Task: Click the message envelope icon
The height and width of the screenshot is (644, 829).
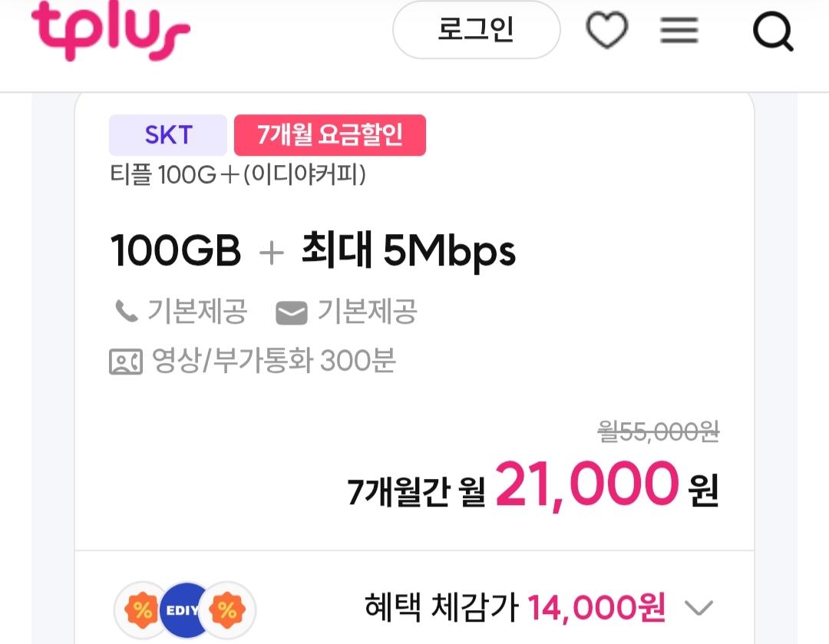Action: [292, 312]
